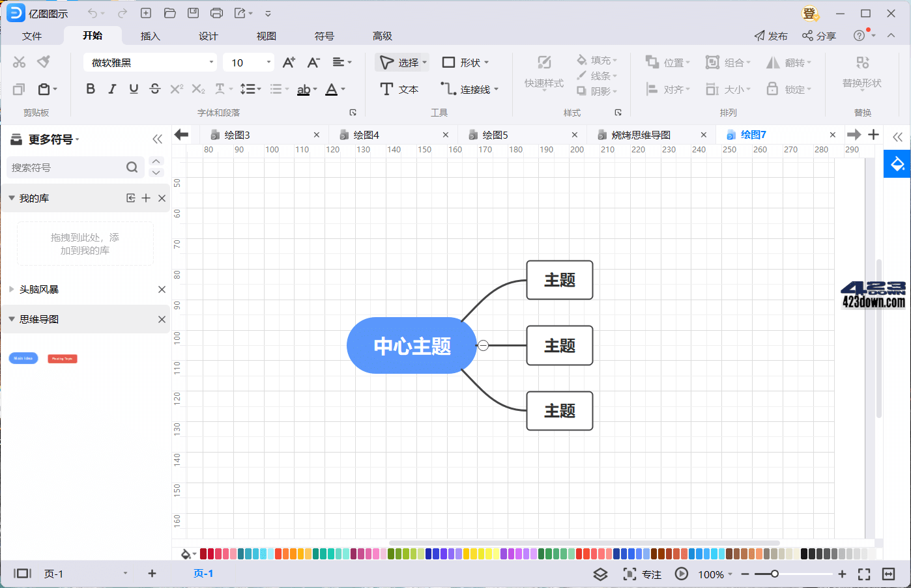Add a new document tab with plus
The height and width of the screenshot is (588, 911).
pyautogui.click(x=874, y=134)
